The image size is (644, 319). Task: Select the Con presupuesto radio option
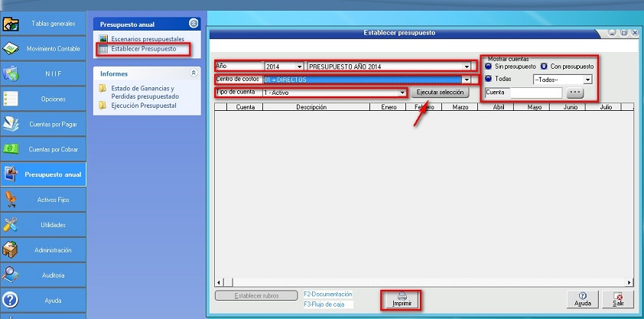pos(545,67)
